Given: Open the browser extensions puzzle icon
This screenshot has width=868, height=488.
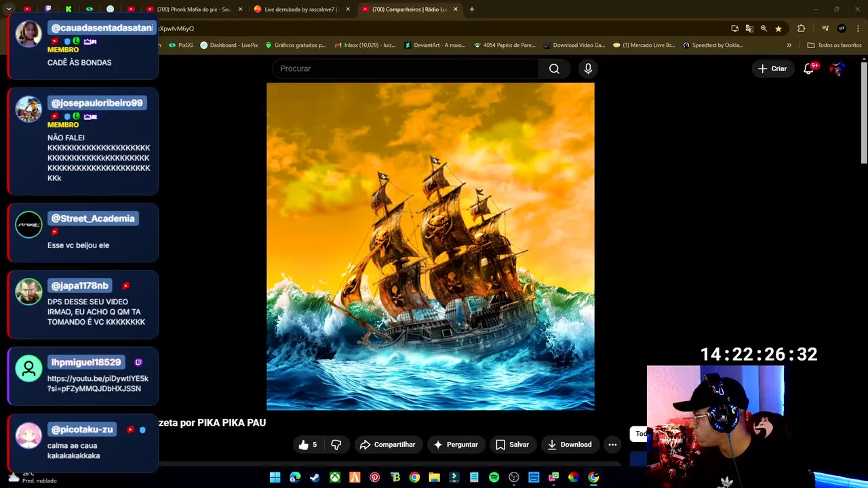Looking at the screenshot, I should [801, 28].
